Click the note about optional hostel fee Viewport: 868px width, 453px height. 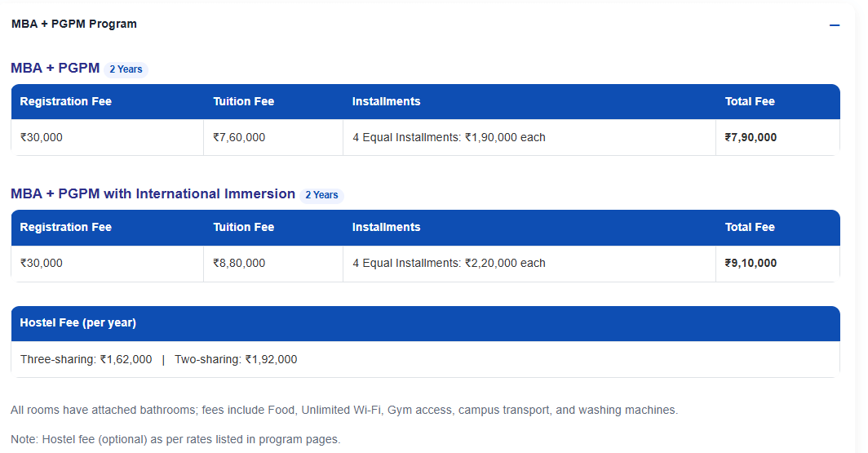tap(175, 440)
